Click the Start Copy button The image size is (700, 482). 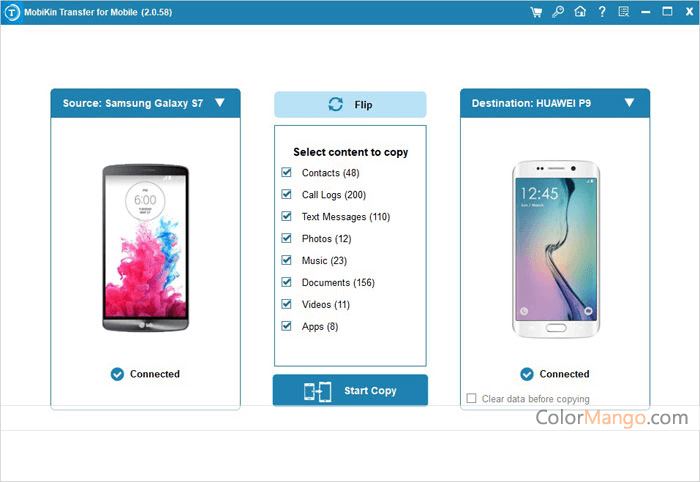pos(350,391)
